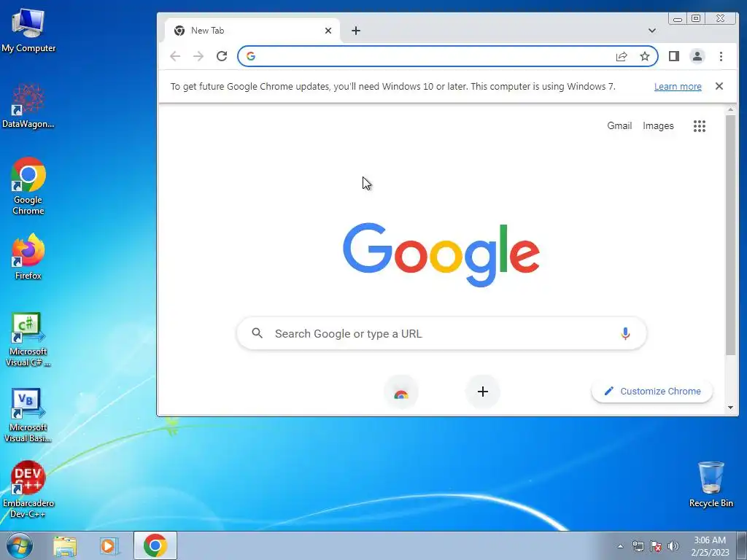Show hidden tray icons arrow
747x560 pixels.
[620, 546]
